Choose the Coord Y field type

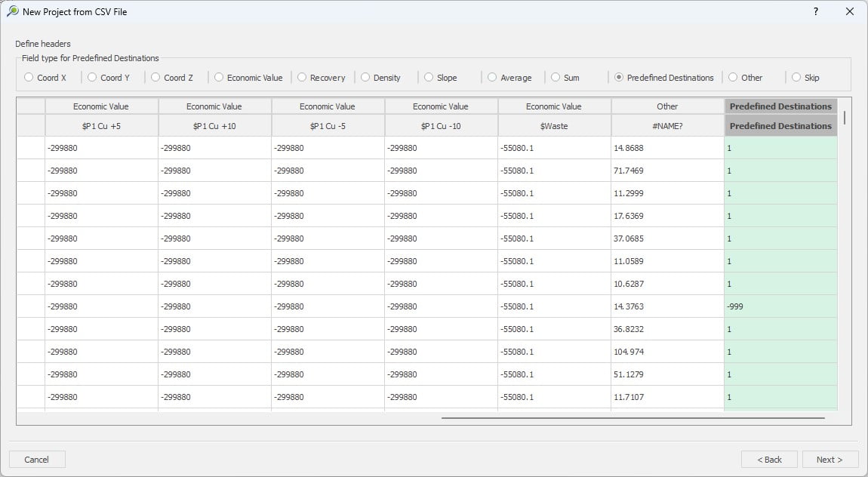pyautogui.click(x=92, y=77)
